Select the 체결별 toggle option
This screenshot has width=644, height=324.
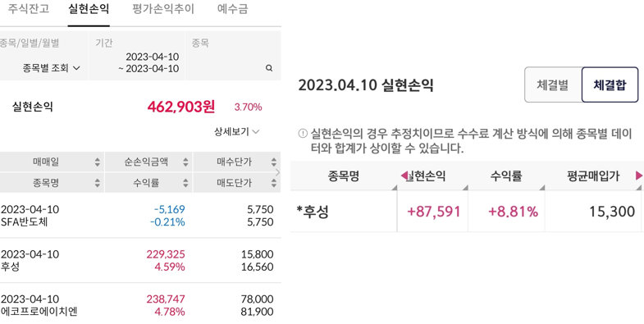[x=553, y=85]
